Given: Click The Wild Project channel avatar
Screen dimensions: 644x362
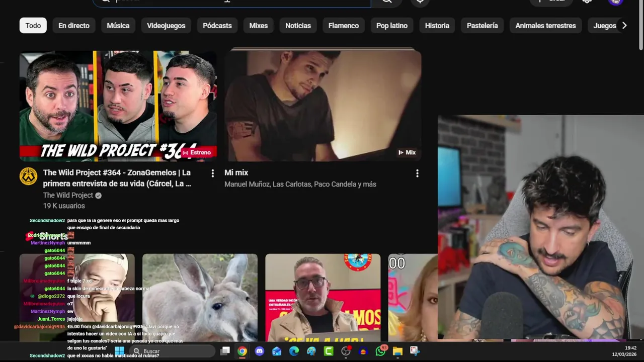Looking at the screenshot, I should tap(28, 176).
